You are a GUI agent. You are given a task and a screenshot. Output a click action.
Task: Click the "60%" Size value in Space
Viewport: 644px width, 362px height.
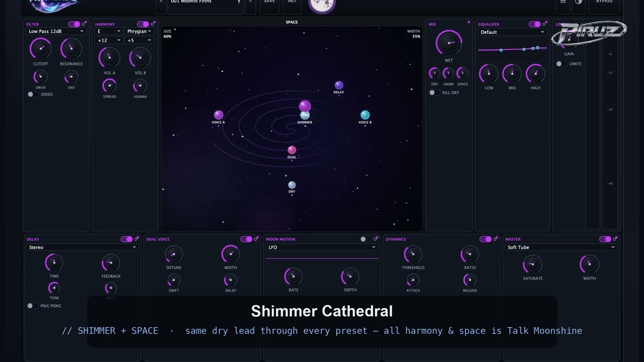(167, 37)
